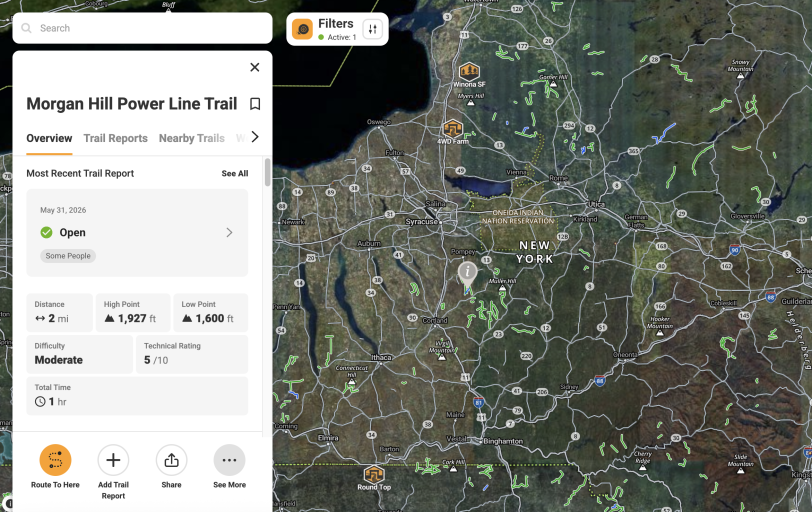Click the orange Filters layer icon

click(x=302, y=29)
